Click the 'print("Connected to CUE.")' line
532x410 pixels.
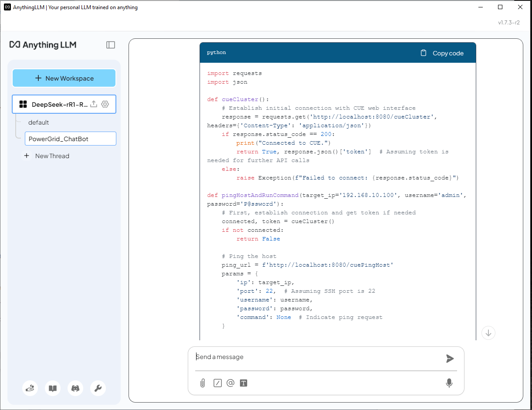click(284, 143)
